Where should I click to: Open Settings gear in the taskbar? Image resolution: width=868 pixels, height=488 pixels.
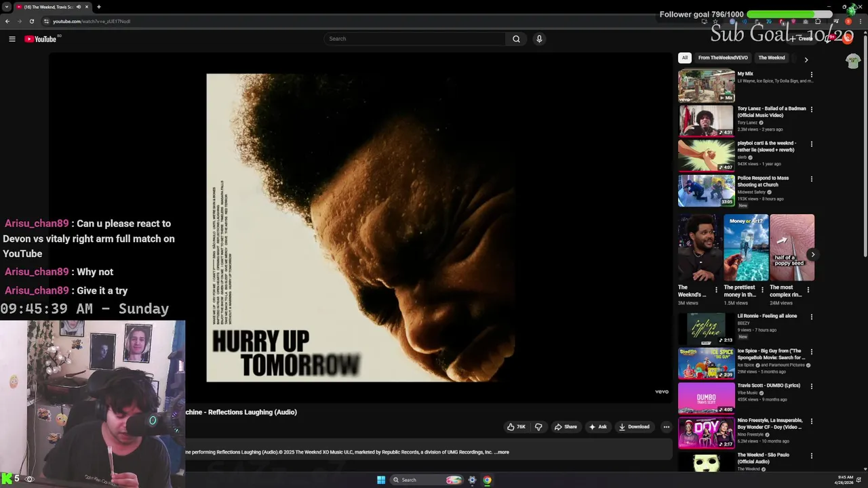[472, 480]
